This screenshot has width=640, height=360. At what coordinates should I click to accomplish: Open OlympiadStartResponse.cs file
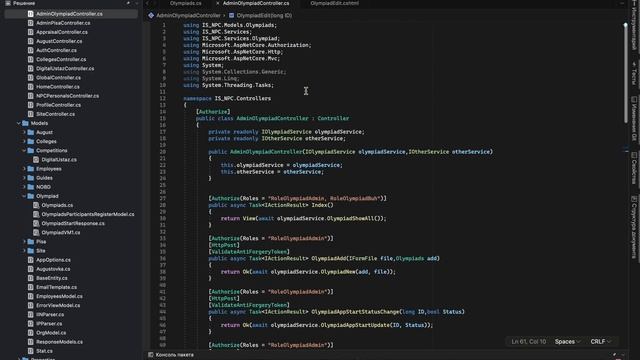click(73, 224)
